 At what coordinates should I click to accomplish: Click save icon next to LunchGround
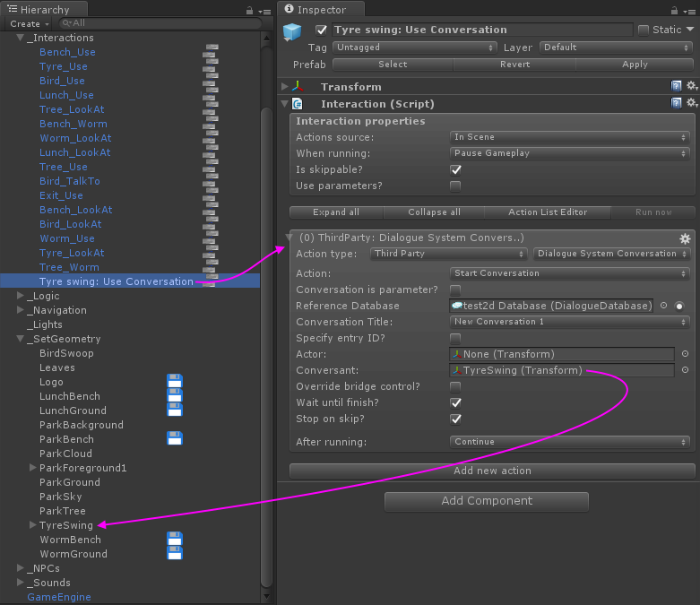175,410
